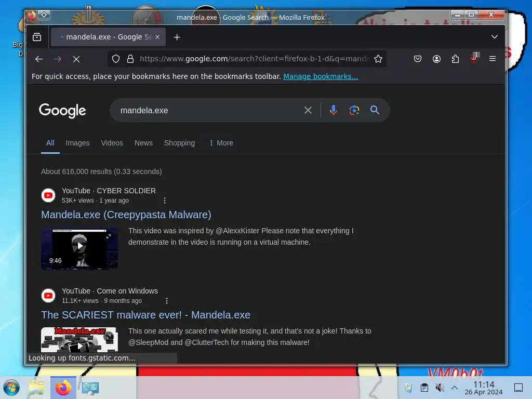
Task: Click the pin window icon in title bar
Action: point(44,15)
